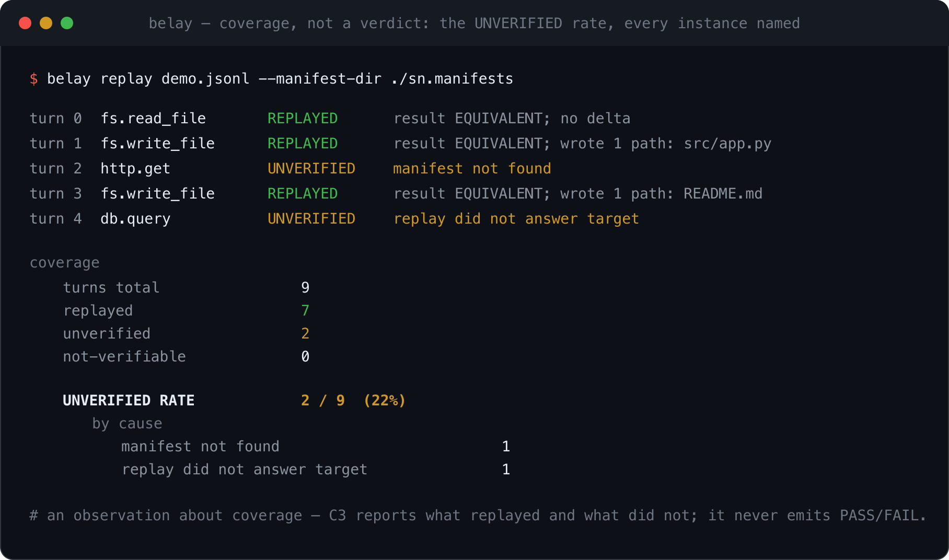Click the 'coverage' section heading
This screenshot has width=949, height=560.
(x=65, y=263)
